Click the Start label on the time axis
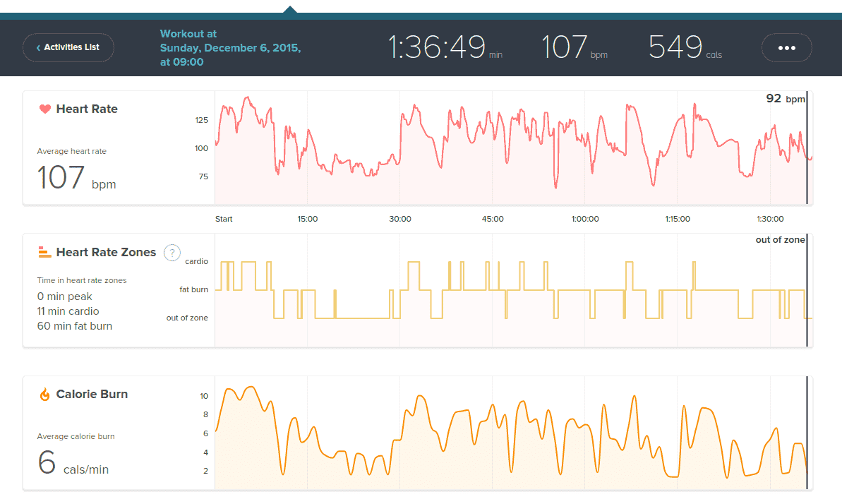The height and width of the screenshot is (504, 842). point(224,219)
